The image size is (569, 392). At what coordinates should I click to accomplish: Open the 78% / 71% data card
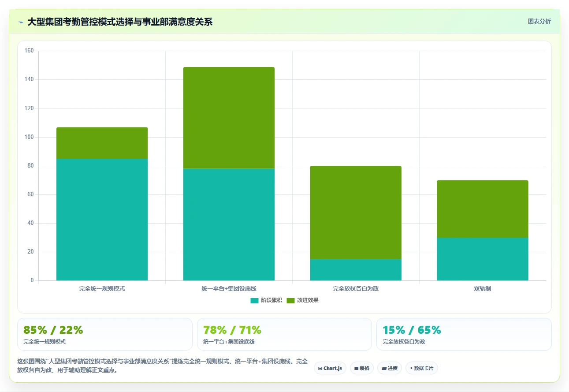(284, 334)
